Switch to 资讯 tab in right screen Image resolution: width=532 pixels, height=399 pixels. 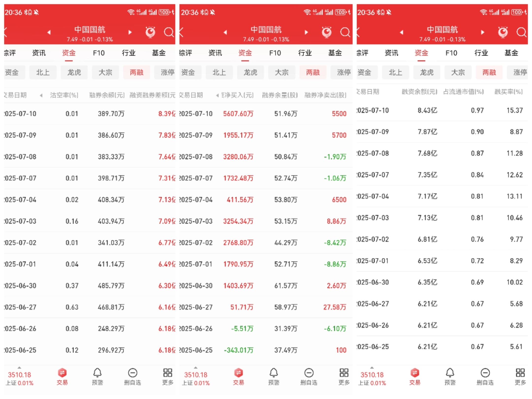392,53
